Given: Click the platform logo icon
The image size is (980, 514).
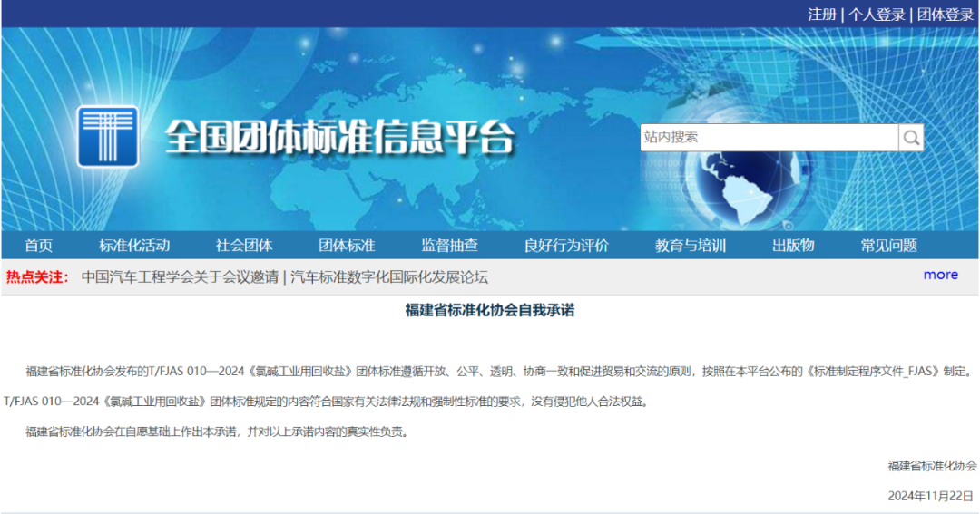Looking at the screenshot, I should point(108,136).
